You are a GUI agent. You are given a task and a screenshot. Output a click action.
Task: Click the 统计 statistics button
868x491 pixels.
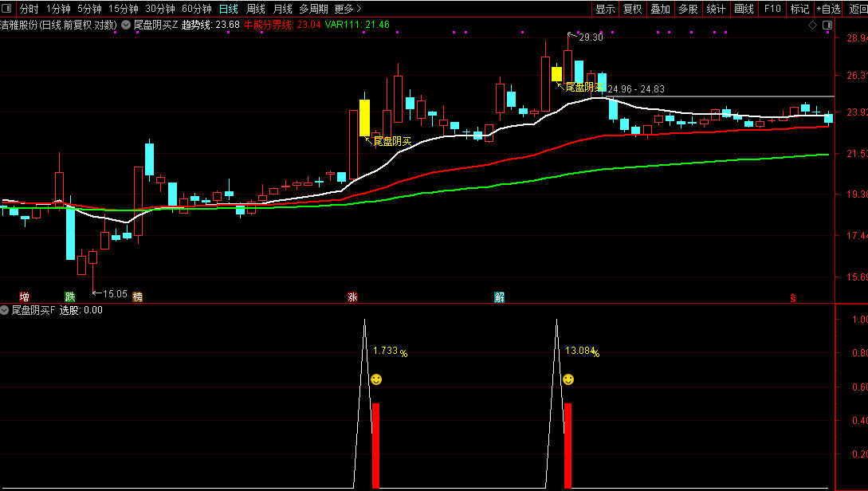716,9
